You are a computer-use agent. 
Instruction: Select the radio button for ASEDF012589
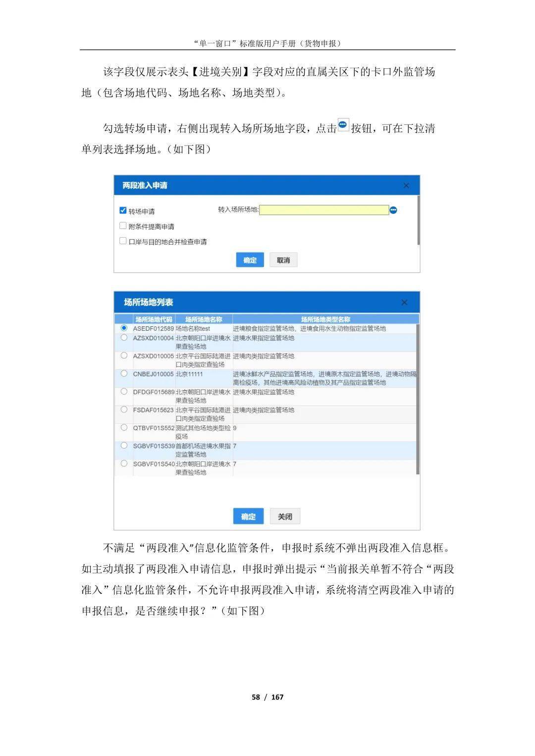[124, 328]
